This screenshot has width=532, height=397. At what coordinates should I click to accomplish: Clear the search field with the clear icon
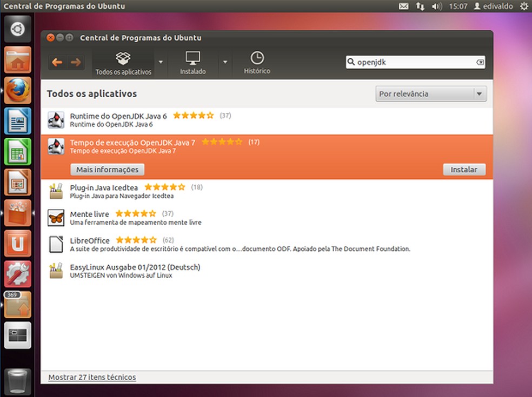(x=480, y=62)
